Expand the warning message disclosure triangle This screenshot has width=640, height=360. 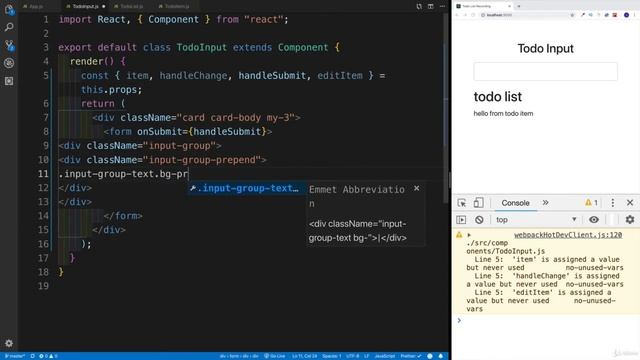point(469,235)
